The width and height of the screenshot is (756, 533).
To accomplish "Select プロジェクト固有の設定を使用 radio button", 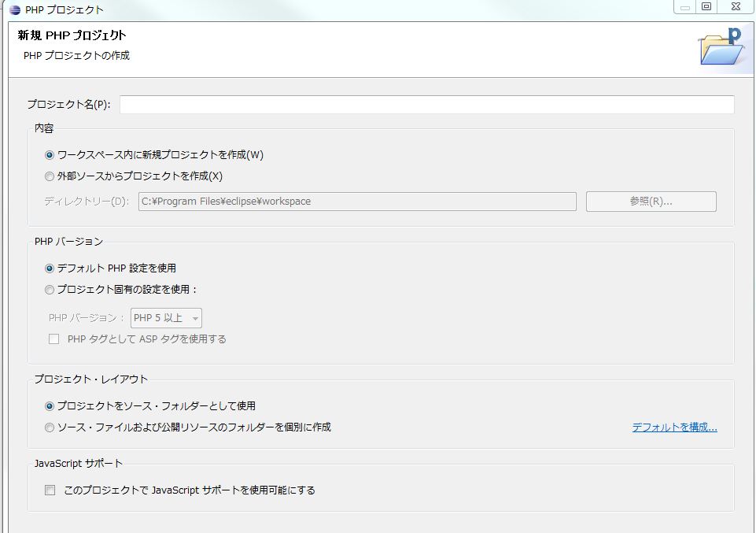I will pyautogui.click(x=50, y=290).
